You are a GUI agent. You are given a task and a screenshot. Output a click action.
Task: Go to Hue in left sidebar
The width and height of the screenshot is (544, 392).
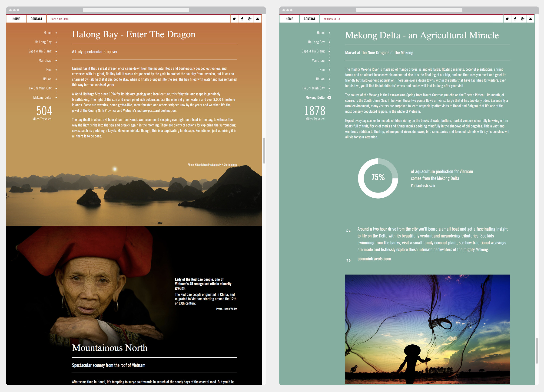point(49,70)
